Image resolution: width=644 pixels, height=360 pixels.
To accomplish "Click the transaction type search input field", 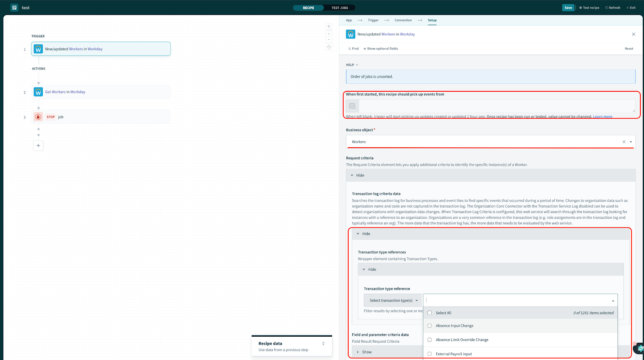I will [x=516, y=300].
